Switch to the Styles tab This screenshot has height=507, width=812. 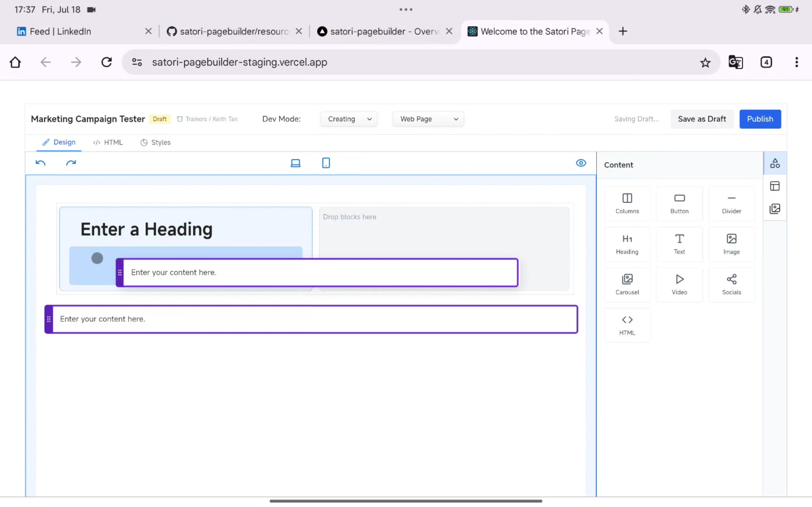point(155,142)
